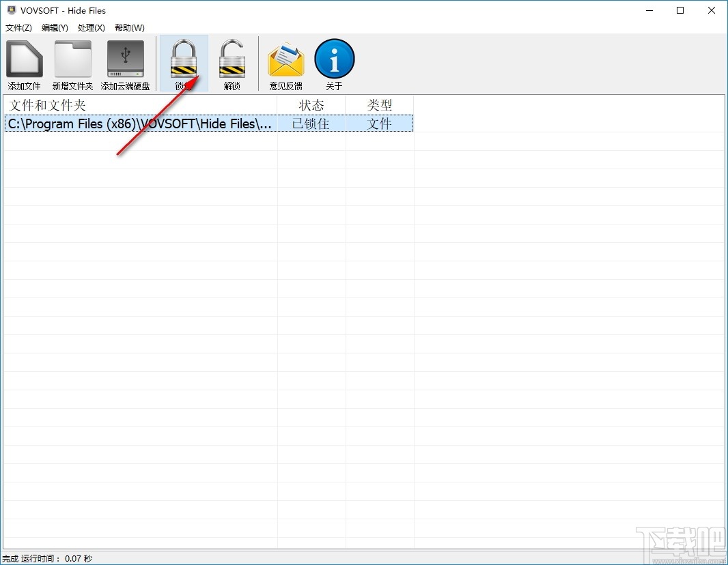The image size is (728, 565).
Task: Open the 处理(X) menu
Action: (x=91, y=27)
